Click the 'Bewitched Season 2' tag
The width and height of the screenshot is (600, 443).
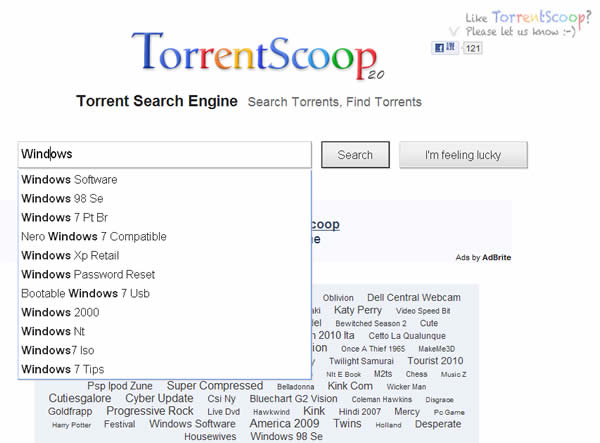tap(371, 323)
